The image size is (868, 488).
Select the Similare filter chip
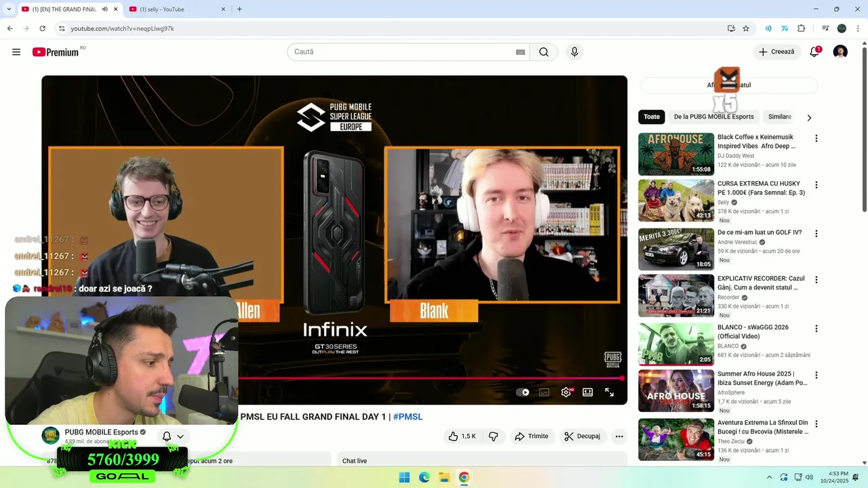[x=780, y=117]
